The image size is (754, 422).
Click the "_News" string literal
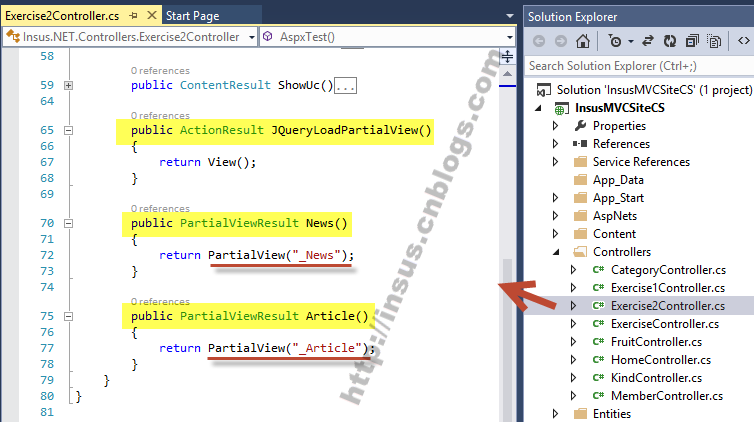(x=316, y=255)
